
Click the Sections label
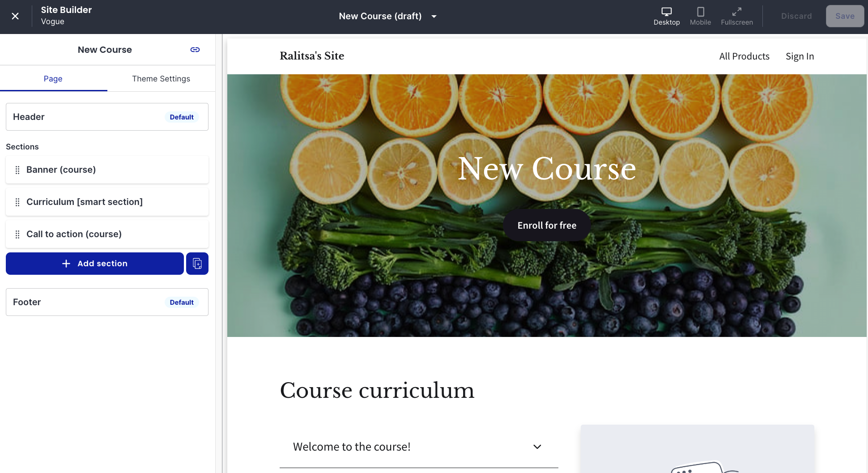coord(22,147)
